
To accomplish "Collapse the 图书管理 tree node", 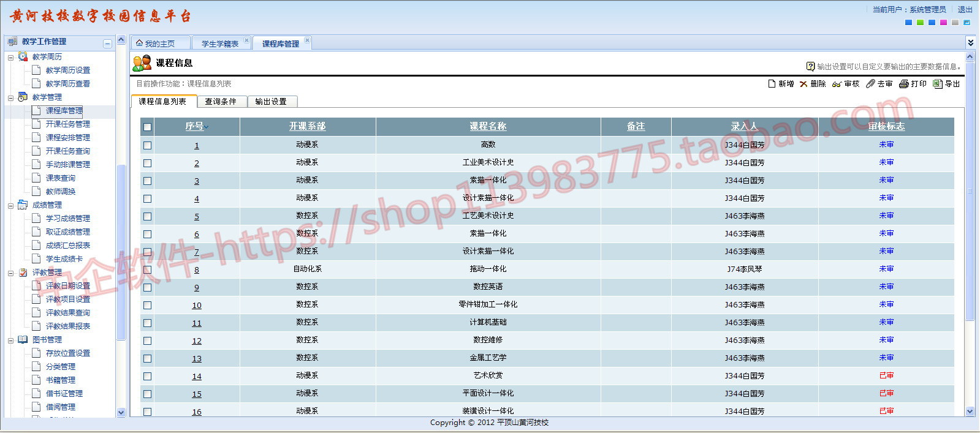I will coord(10,341).
